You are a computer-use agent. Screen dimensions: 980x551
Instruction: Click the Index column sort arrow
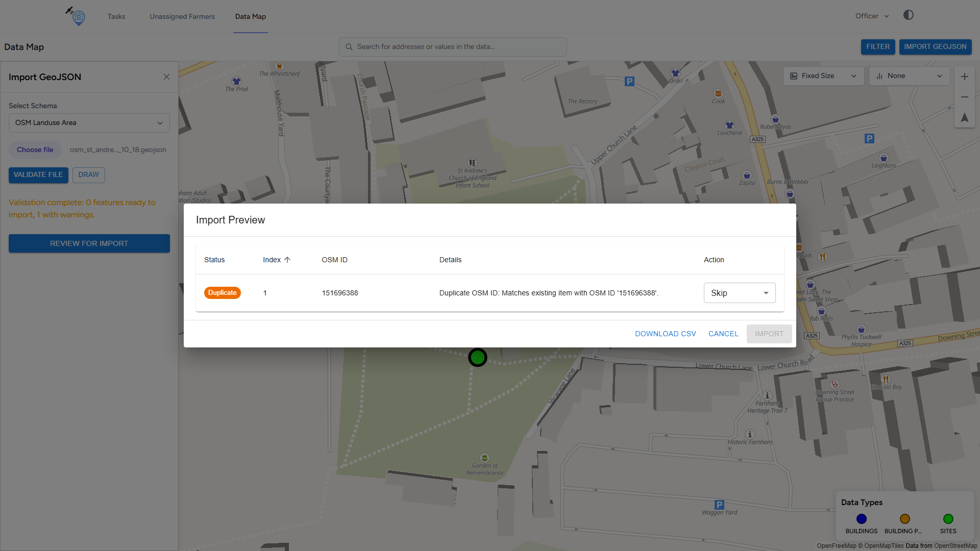click(287, 260)
